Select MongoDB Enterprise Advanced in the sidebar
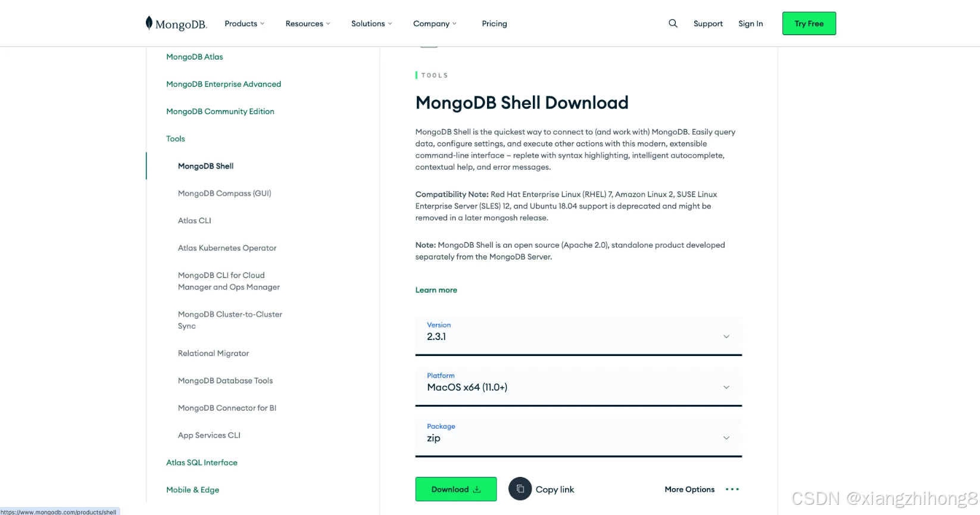This screenshot has width=980, height=515. coord(223,85)
